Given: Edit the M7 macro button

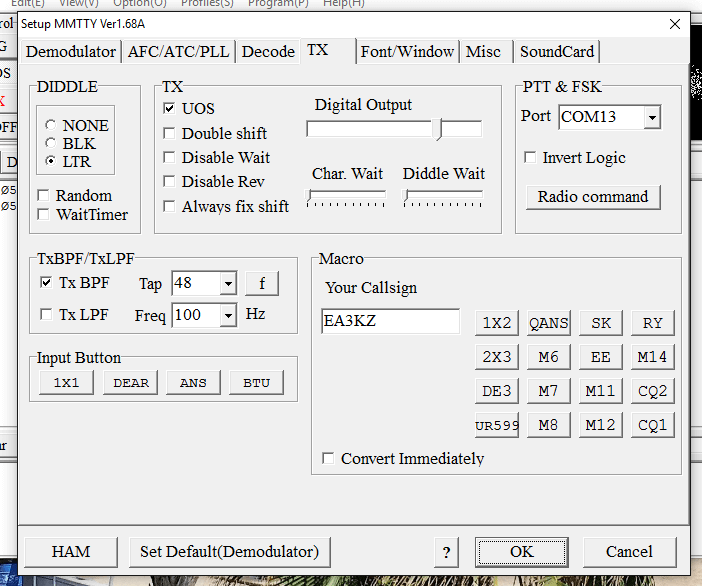Looking at the screenshot, I should pos(548,391).
